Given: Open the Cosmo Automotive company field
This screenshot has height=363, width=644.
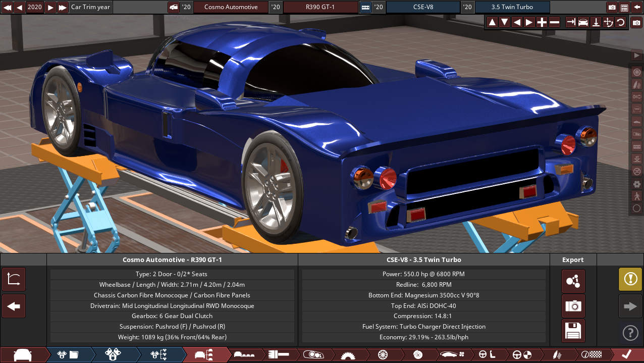Looking at the screenshot, I should (x=231, y=7).
